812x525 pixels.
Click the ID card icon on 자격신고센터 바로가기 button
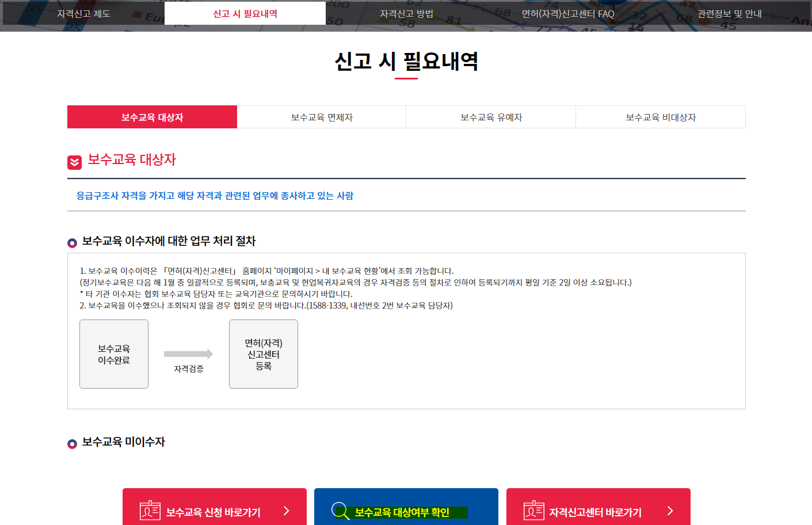point(533,509)
